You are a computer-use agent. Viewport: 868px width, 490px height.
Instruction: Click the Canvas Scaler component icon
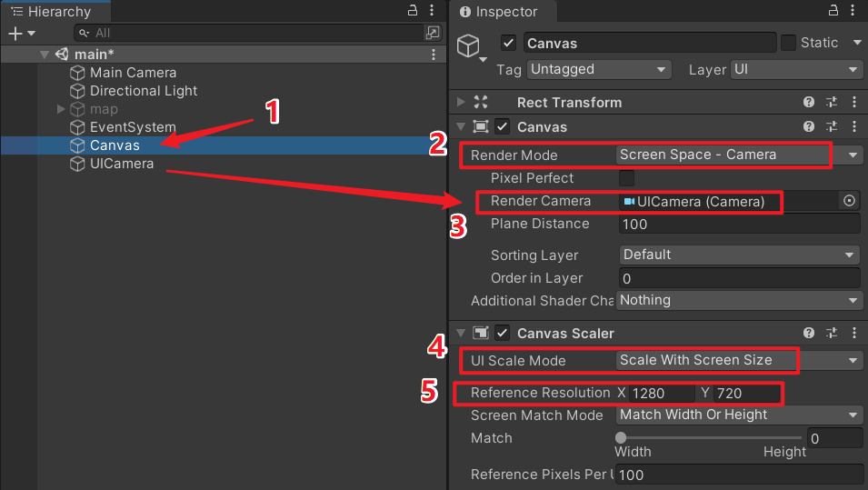tap(481, 333)
